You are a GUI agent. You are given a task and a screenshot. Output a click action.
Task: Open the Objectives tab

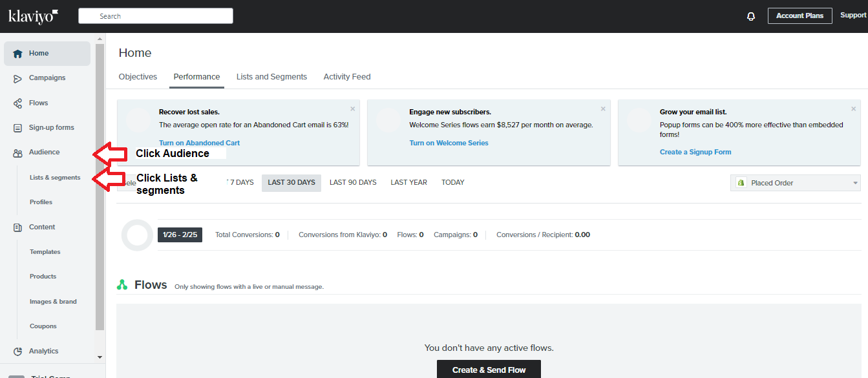coord(138,76)
